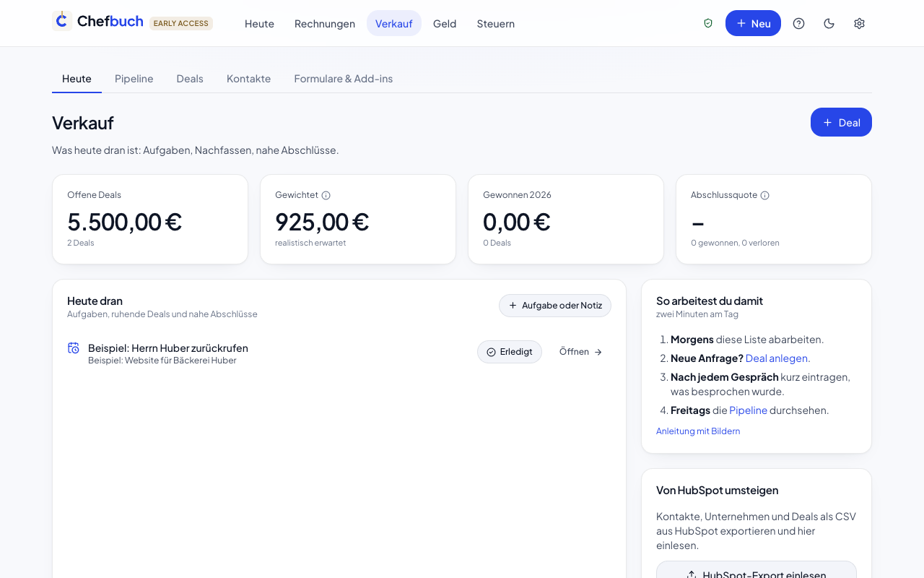
Task: Go to Heute in the top navigation
Action: pos(259,23)
